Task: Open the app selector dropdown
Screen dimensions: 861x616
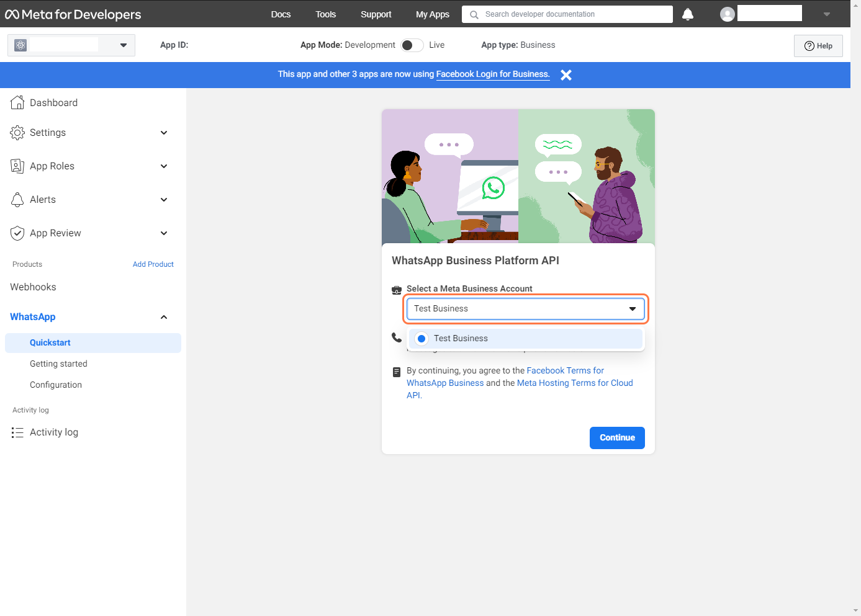Action: pyautogui.click(x=124, y=45)
